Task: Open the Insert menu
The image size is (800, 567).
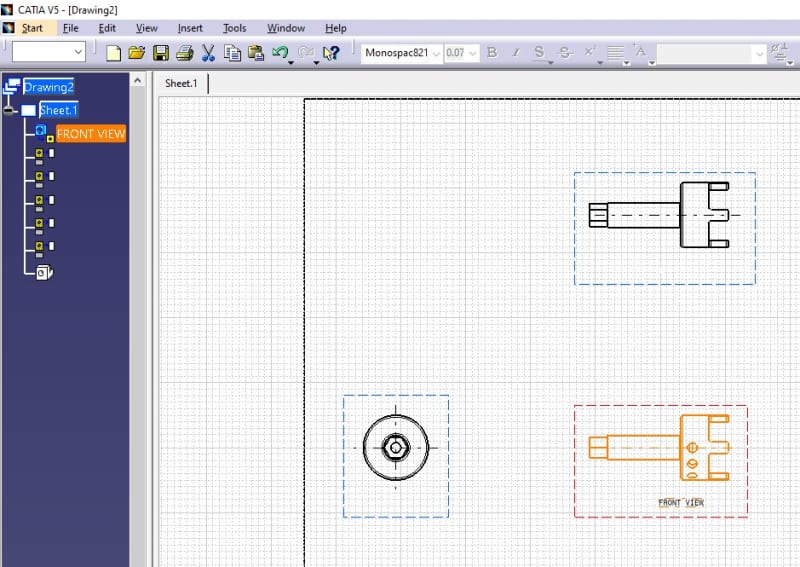Action: point(190,28)
